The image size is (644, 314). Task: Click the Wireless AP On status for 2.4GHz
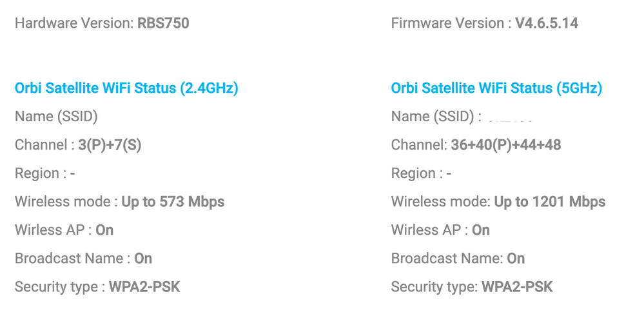point(104,230)
